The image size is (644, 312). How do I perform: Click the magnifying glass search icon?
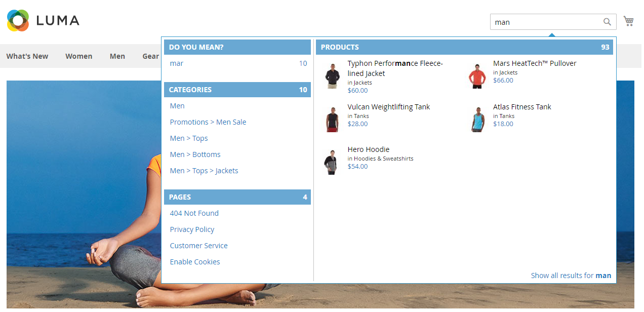pos(607,22)
